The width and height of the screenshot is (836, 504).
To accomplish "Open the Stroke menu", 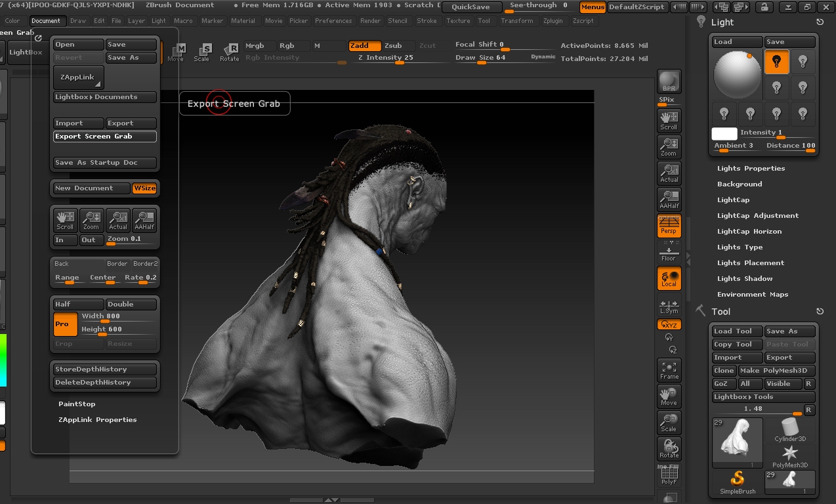I will pyautogui.click(x=427, y=21).
